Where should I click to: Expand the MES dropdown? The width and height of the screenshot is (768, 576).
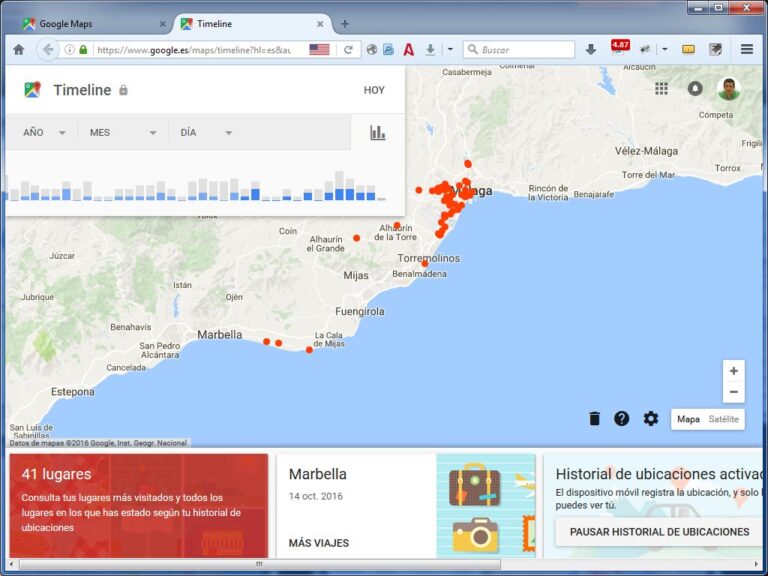click(123, 132)
